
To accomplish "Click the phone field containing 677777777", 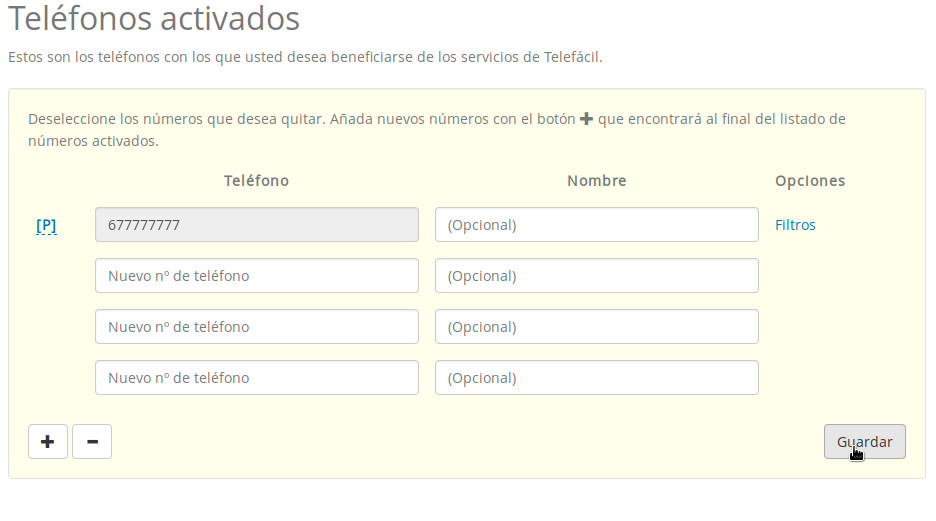I will point(256,225).
